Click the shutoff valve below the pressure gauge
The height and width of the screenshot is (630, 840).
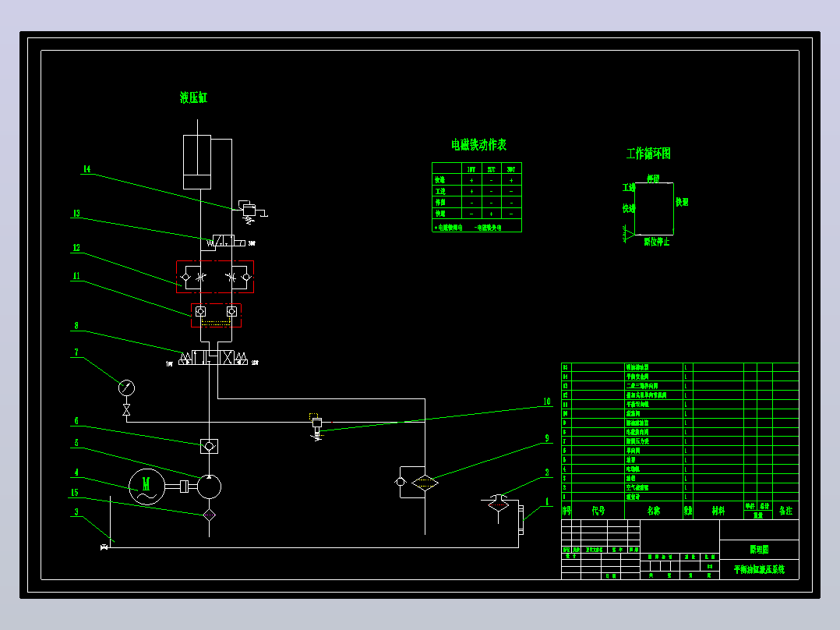[x=126, y=410]
